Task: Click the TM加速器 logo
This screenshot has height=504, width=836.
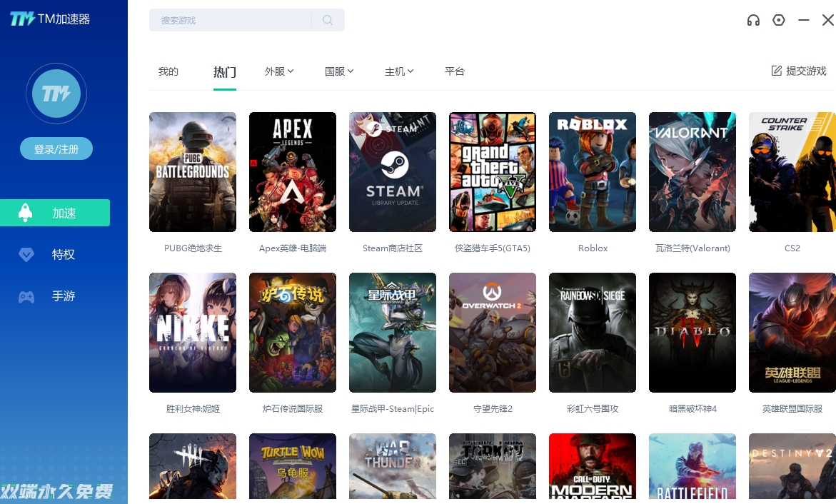Action: pyautogui.click(x=49, y=19)
